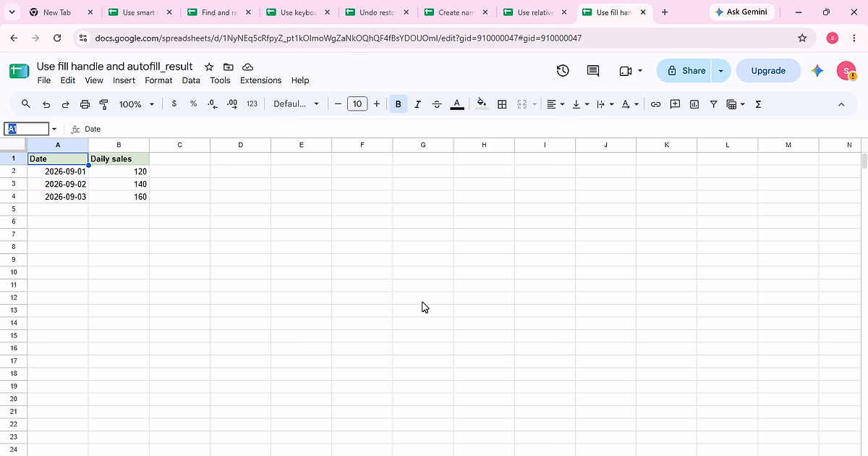Open the Edit menu
This screenshot has height=456, width=868.
(68, 80)
